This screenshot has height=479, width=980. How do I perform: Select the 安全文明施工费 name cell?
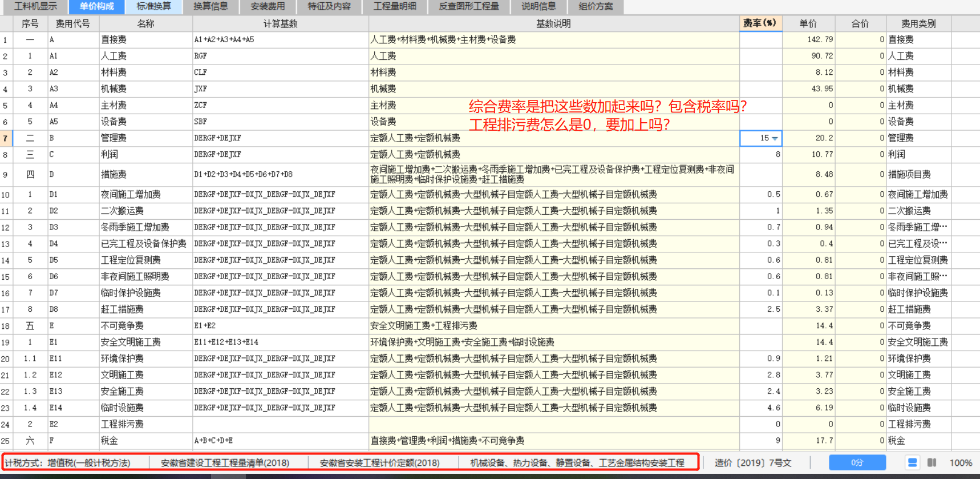click(x=146, y=343)
